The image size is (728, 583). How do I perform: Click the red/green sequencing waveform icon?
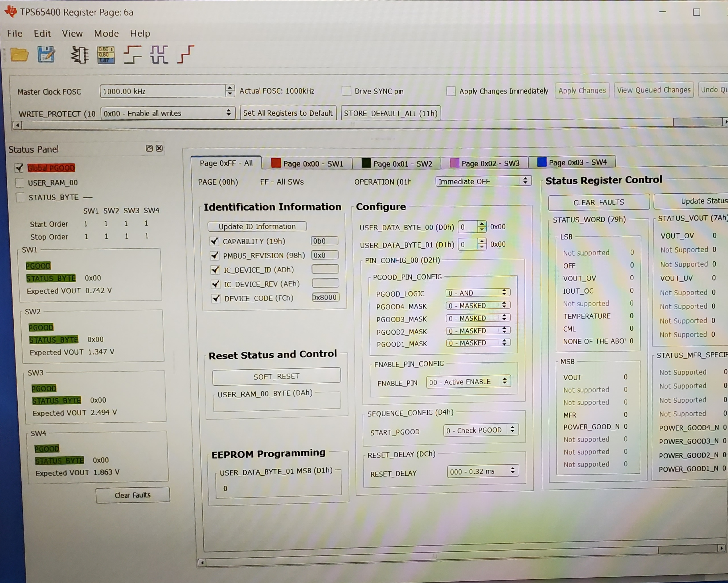(x=132, y=54)
